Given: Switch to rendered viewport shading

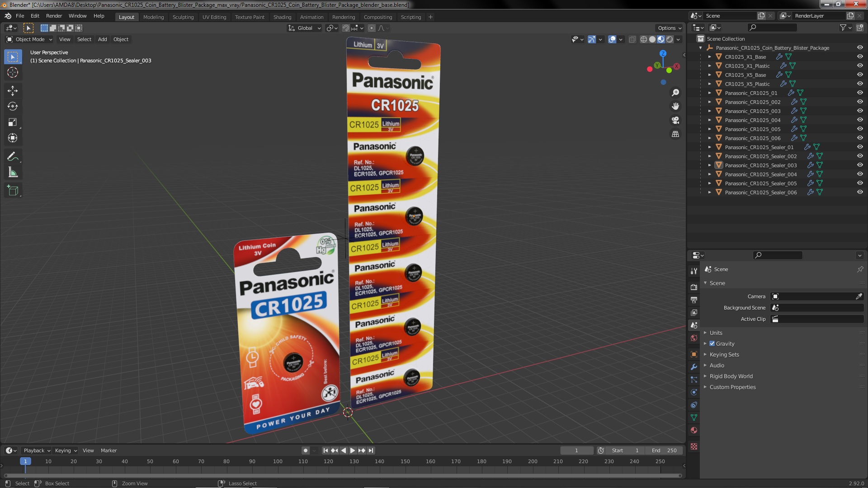Looking at the screenshot, I should [670, 40].
